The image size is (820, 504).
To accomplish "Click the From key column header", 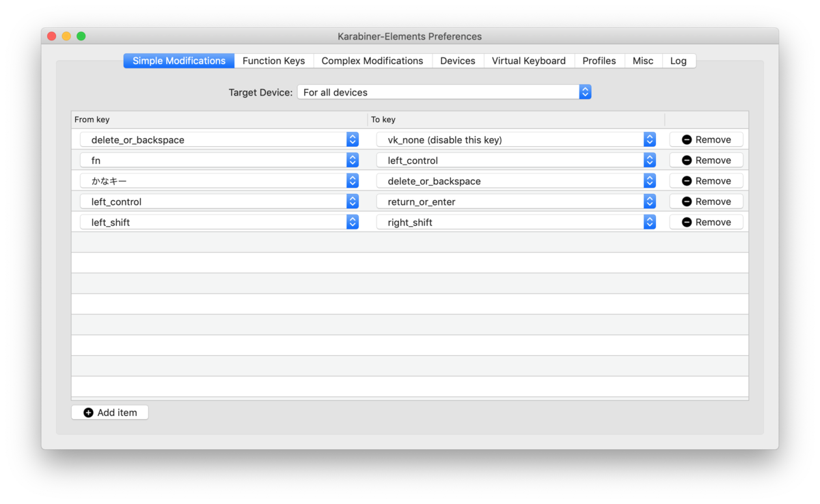I will click(219, 120).
